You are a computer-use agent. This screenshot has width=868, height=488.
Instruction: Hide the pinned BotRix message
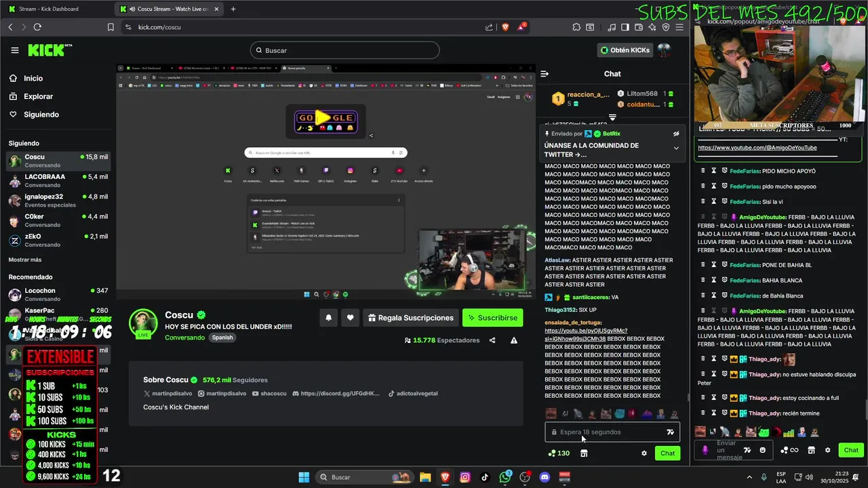click(676, 134)
